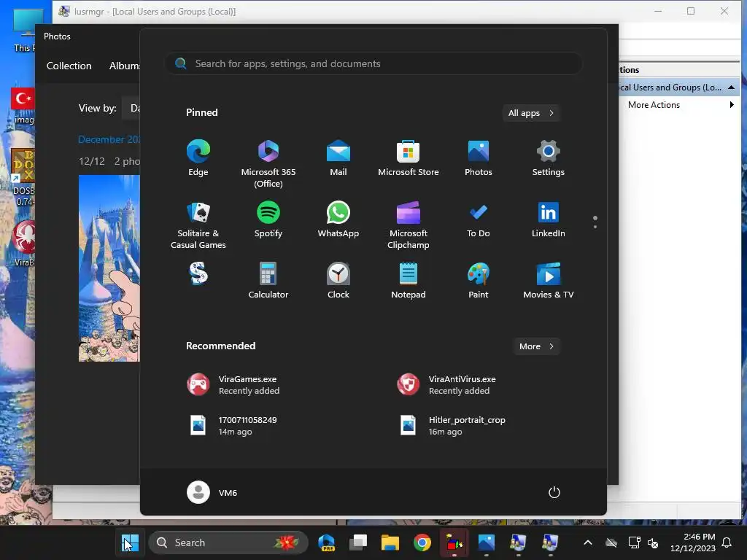The width and height of the screenshot is (747, 560).
Task: Open Edge from pinned apps
Action: pyautogui.click(x=198, y=158)
